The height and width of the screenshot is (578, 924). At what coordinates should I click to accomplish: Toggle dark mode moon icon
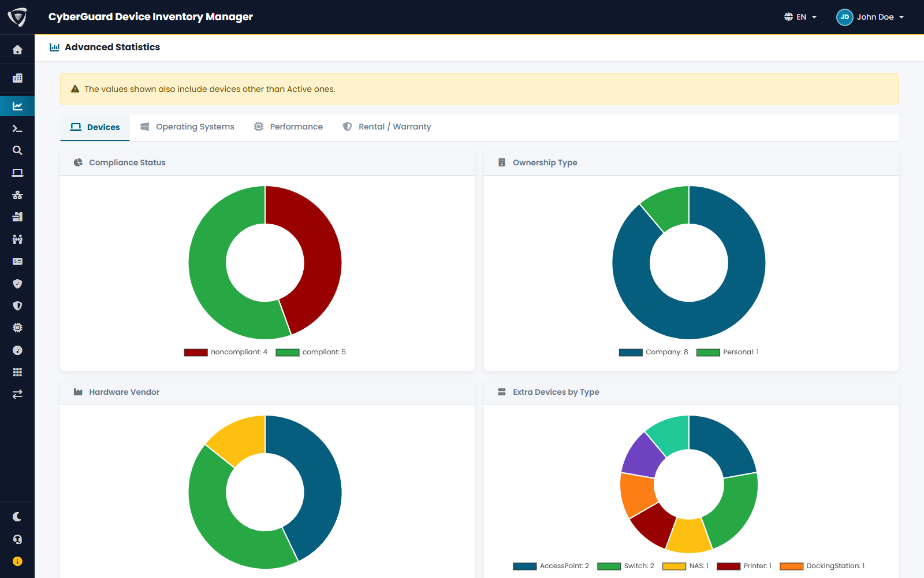point(17,517)
